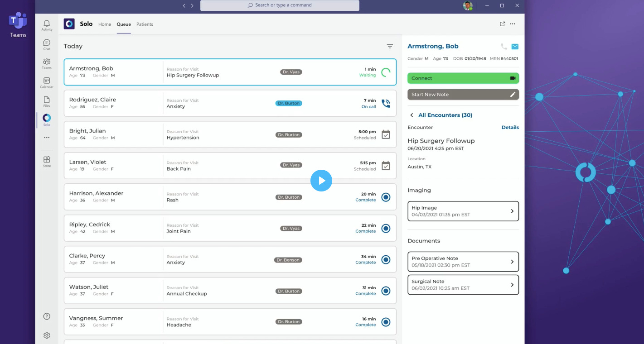Open the Help question mark icon
This screenshot has width=644, height=344.
coord(47,316)
